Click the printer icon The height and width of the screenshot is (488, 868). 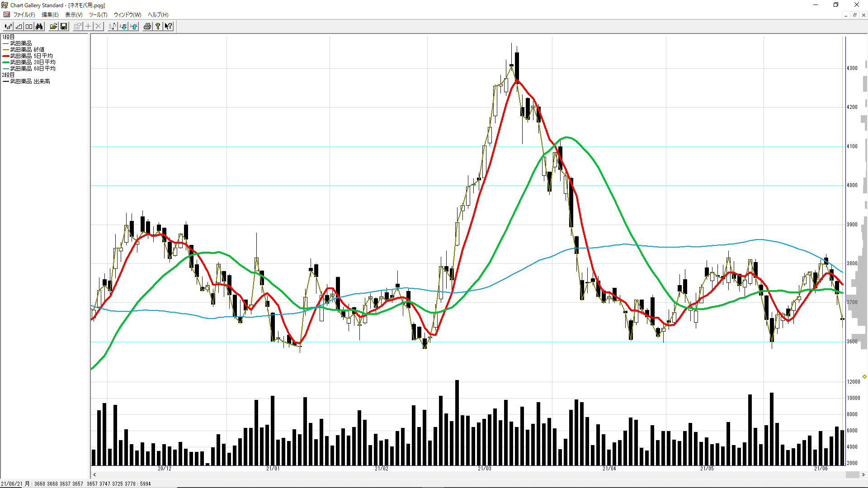147,27
